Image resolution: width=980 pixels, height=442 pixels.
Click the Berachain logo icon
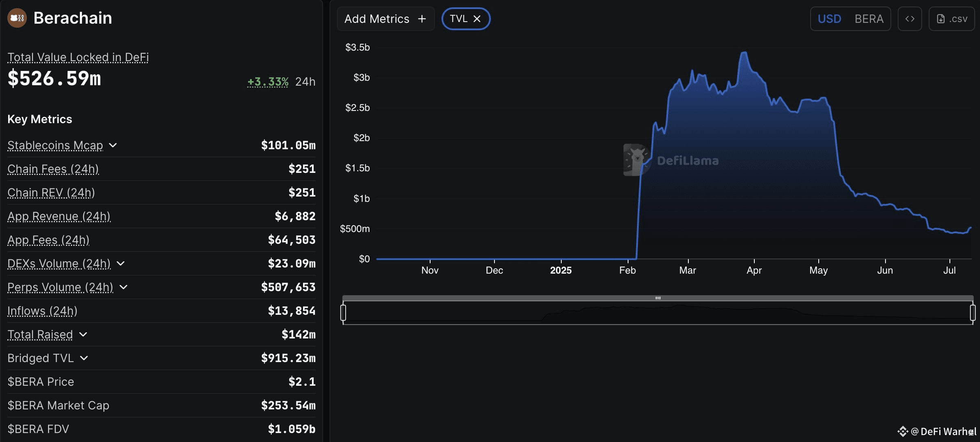17,18
